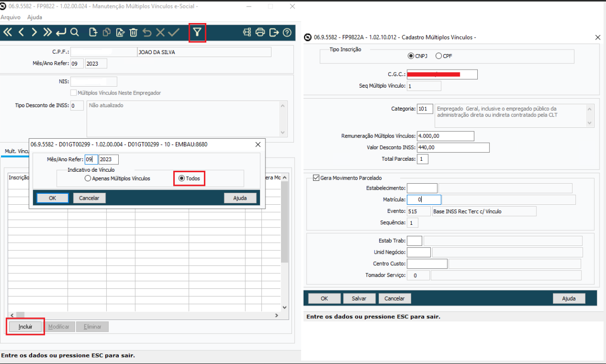The height and width of the screenshot is (364, 606).
Task: Click grid vertical scrollbar down arrow
Action: pos(284,307)
